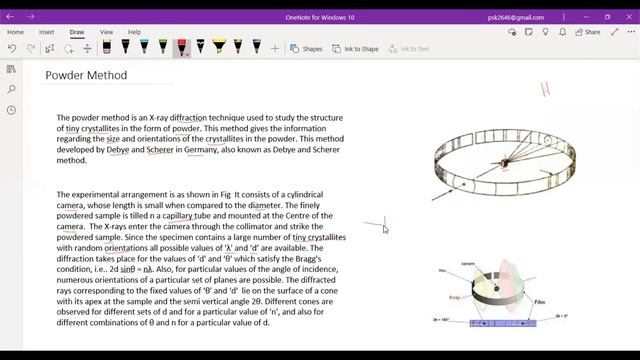The width and height of the screenshot is (640, 360).
Task: Open the notifications bell
Action: pos(562,32)
